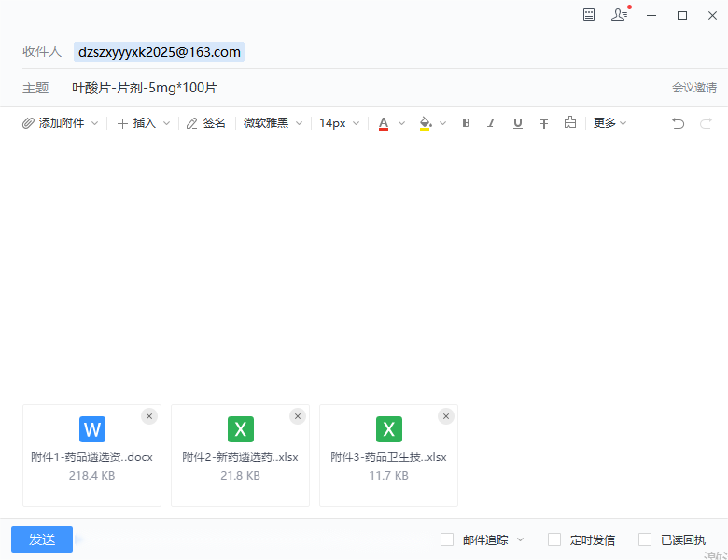Apply strikethrough formatting

pos(543,123)
